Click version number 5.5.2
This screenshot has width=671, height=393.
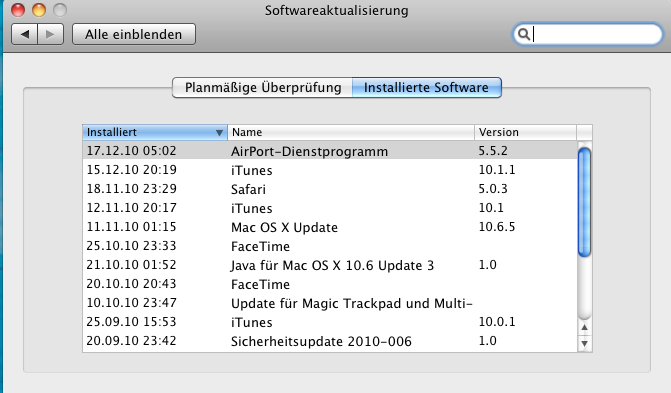pos(493,151)
